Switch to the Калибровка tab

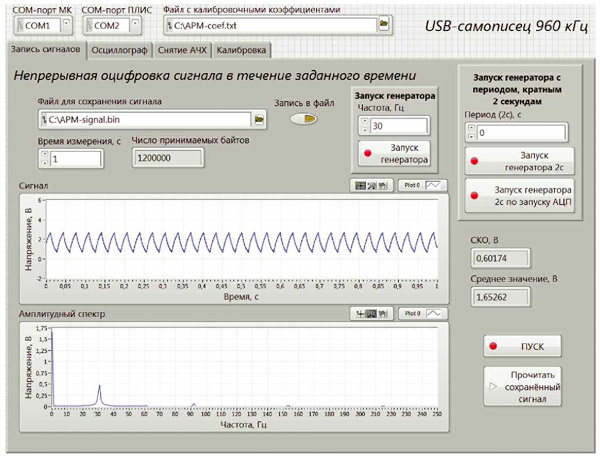(x=240, y=49)
